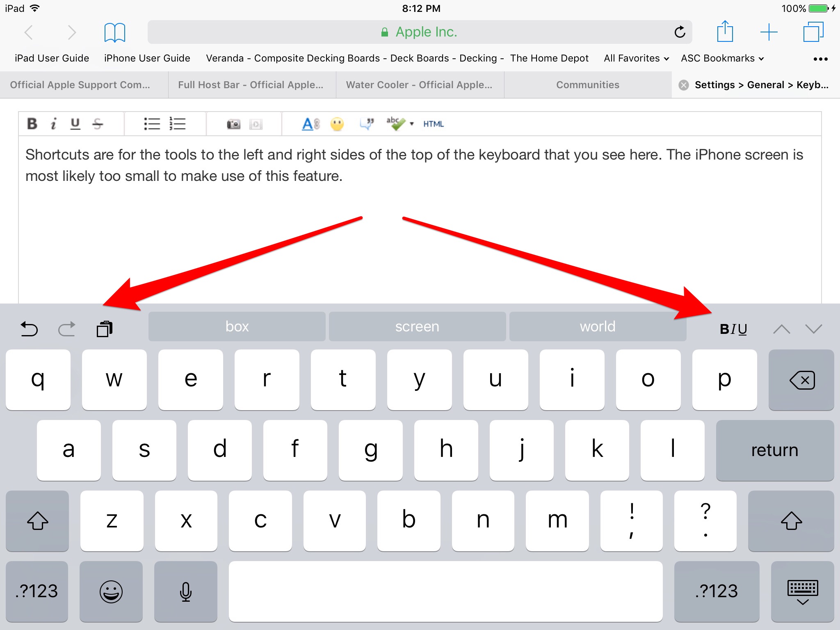Viewport: 840px width, 630px height.
Task: Tap the Safari share icon
Action: 725,32
